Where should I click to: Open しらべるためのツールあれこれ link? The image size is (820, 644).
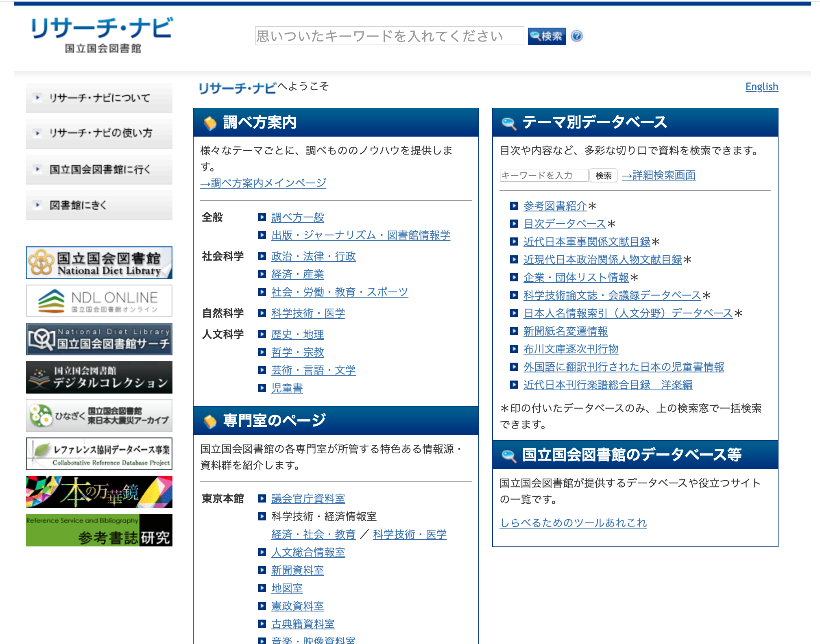pyautogui.click(x=574, y=523)
